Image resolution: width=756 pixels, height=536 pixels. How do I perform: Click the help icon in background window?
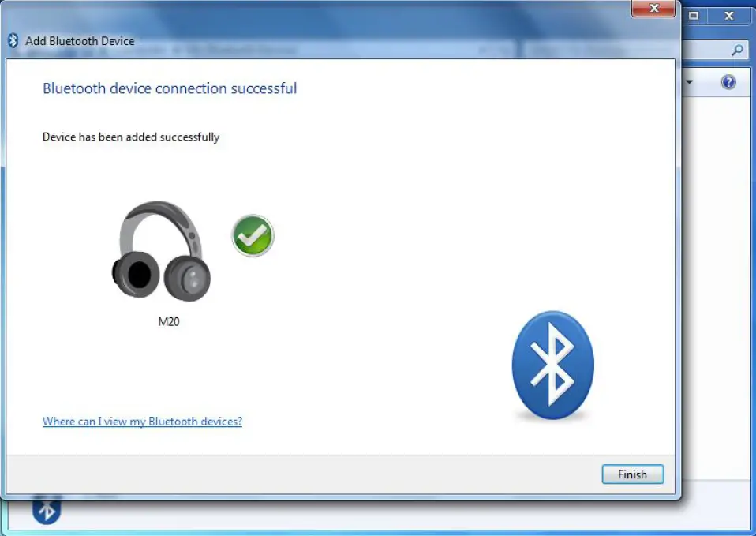pos(728,82)
